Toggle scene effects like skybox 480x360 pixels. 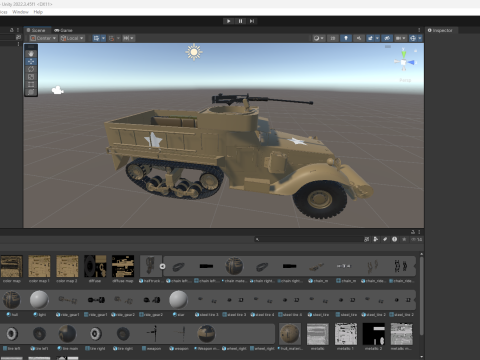(370, 38)
